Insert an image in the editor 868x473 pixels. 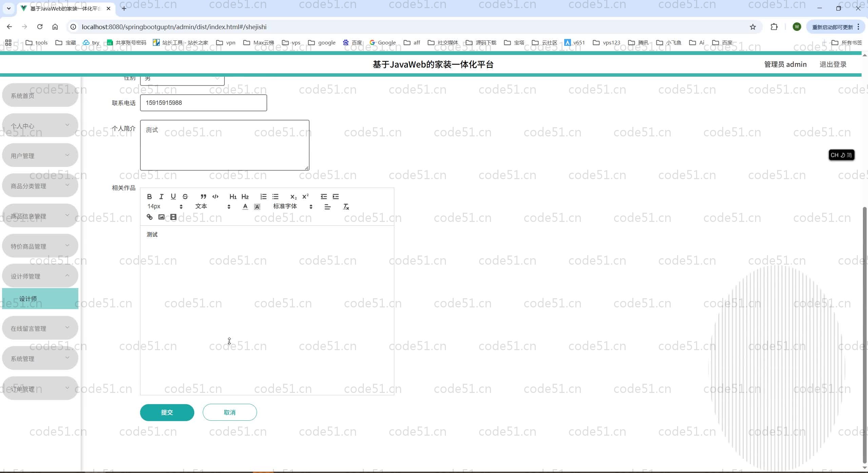(161, 217)
